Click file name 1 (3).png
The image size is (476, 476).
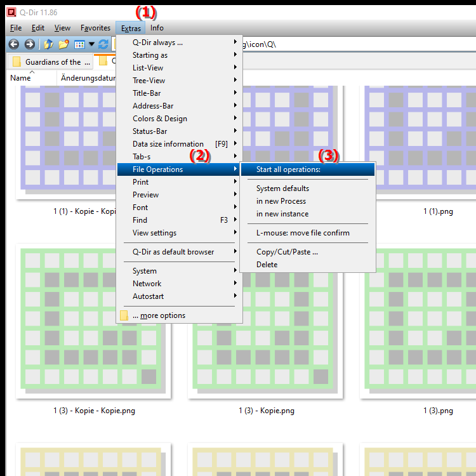click(438, 411)
